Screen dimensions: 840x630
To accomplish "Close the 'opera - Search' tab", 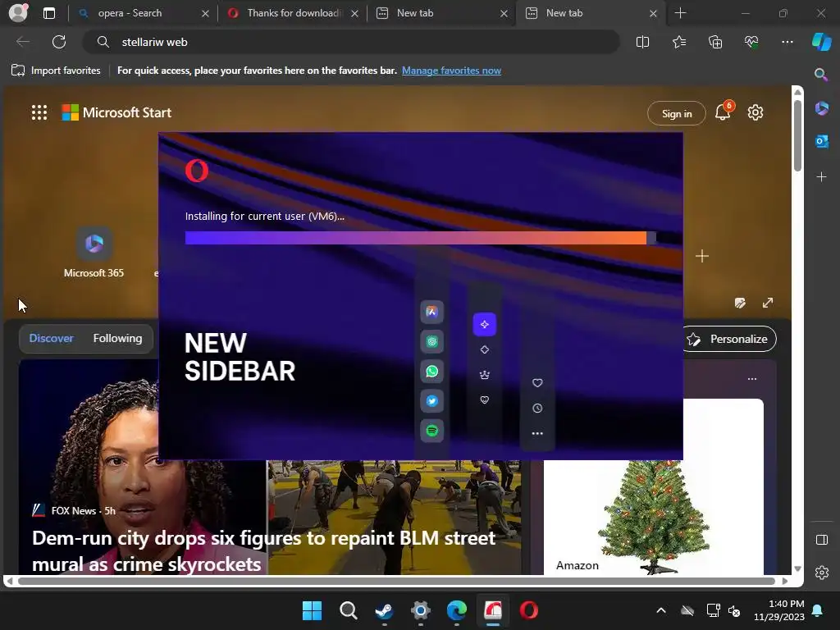I will click(205, 13).
